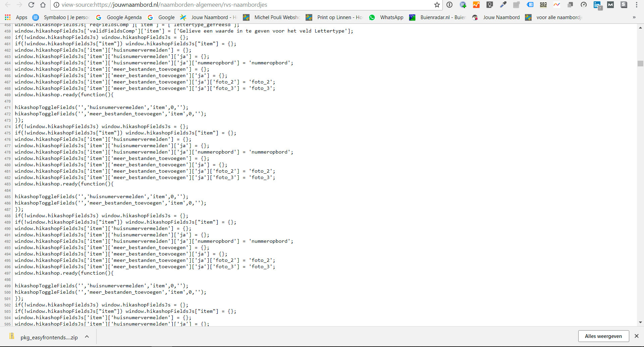Open the Google bookmark

pos(161,17)
